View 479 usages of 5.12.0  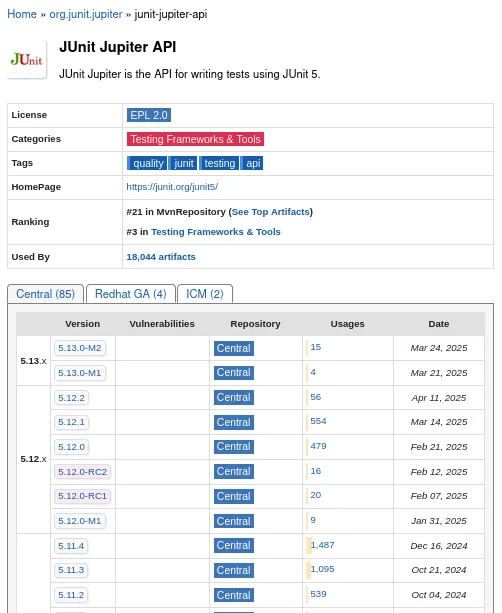(318, 446)
